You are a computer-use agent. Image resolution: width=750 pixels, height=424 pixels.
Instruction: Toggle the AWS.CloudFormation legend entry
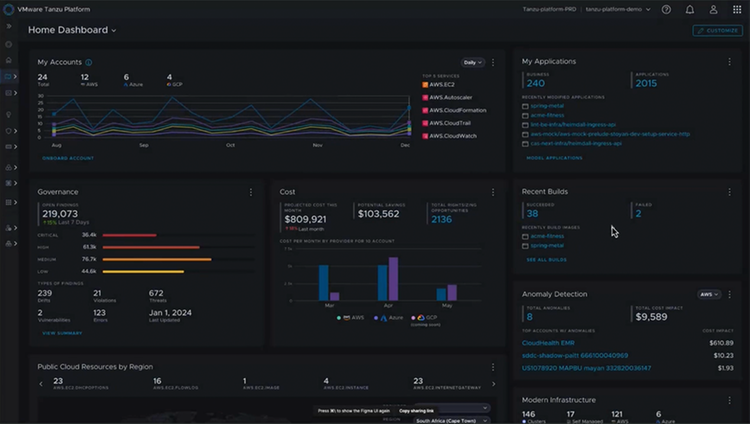point(454,111)
